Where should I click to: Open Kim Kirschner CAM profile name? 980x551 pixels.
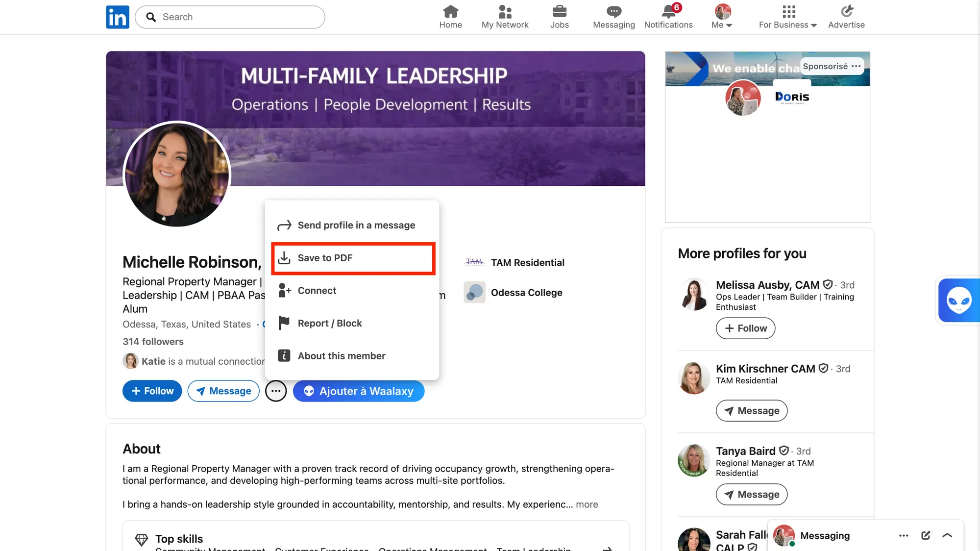(765, 369)
